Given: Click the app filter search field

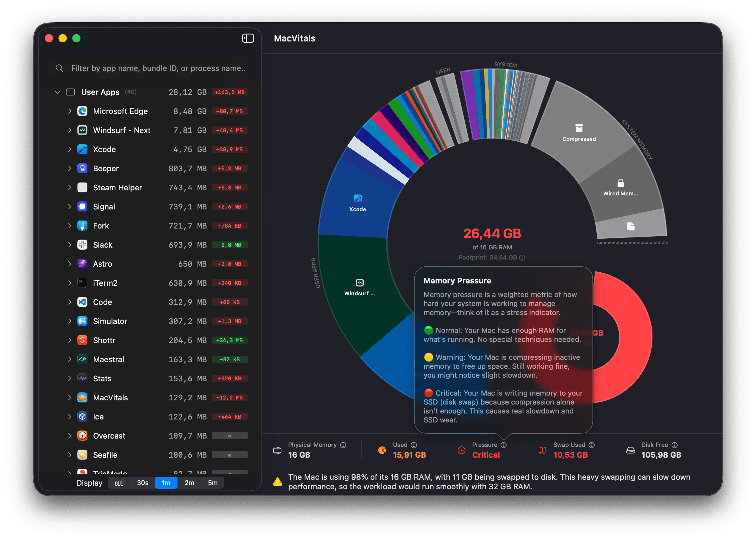Looking at the screenshot, I should pyautogui.click(x=158, y=69).
